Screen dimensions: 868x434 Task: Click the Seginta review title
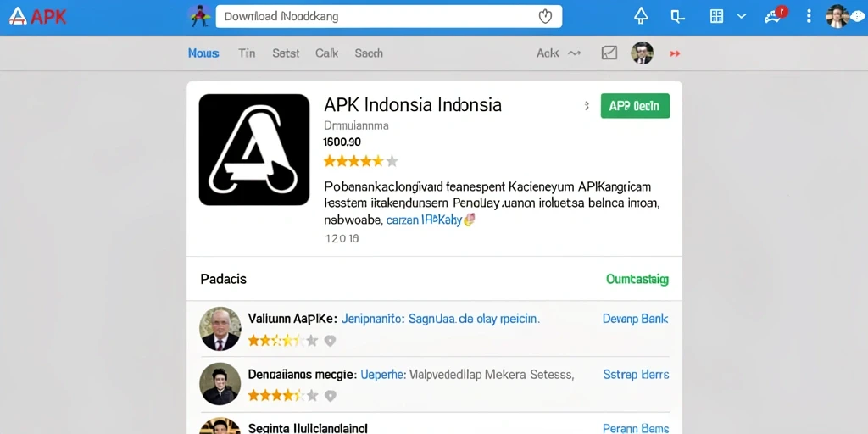[307, 428]
